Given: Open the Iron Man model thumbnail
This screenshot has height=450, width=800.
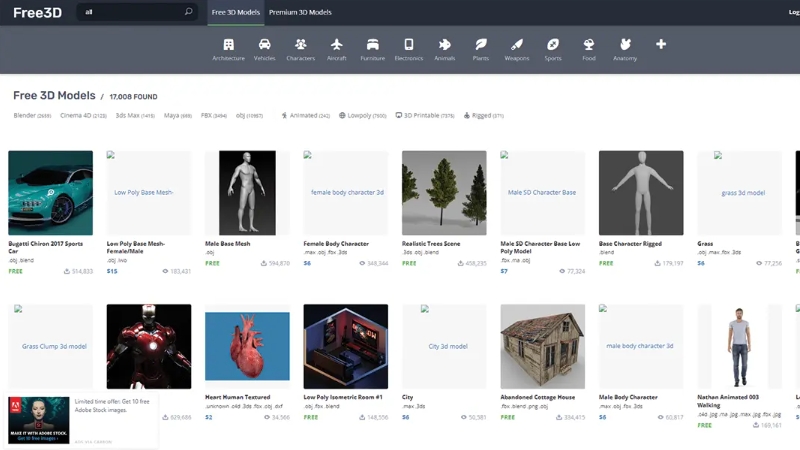Looking at the screenshot, I should [149, 346].
